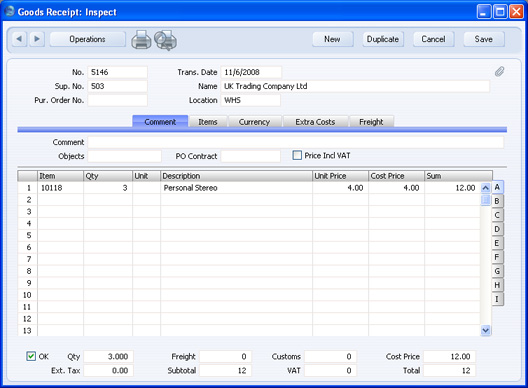The height and width of the screenshot is (388, 528).
Task: Open the Operations menu
Action: (x=88, y=39)
